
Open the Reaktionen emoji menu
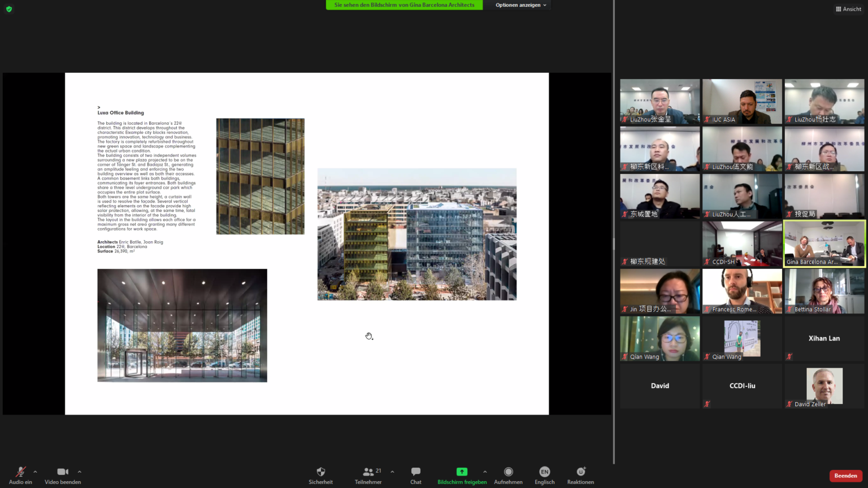(580, 472)
